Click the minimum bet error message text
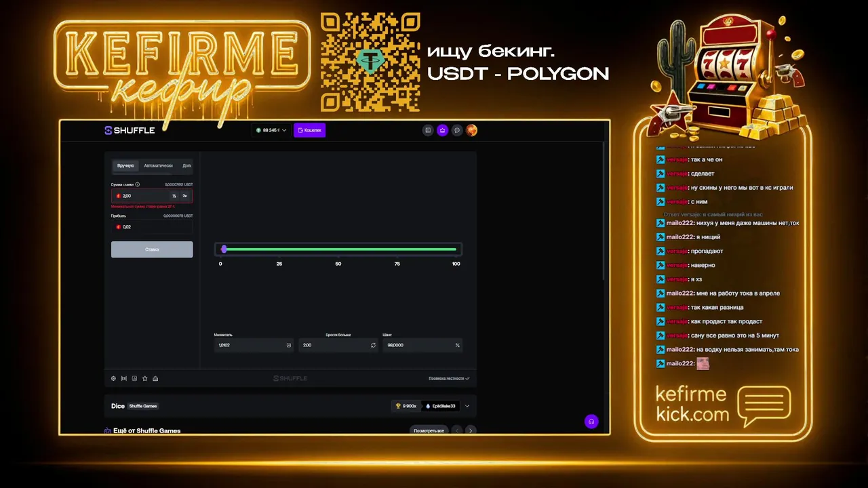 coord(143,206)
